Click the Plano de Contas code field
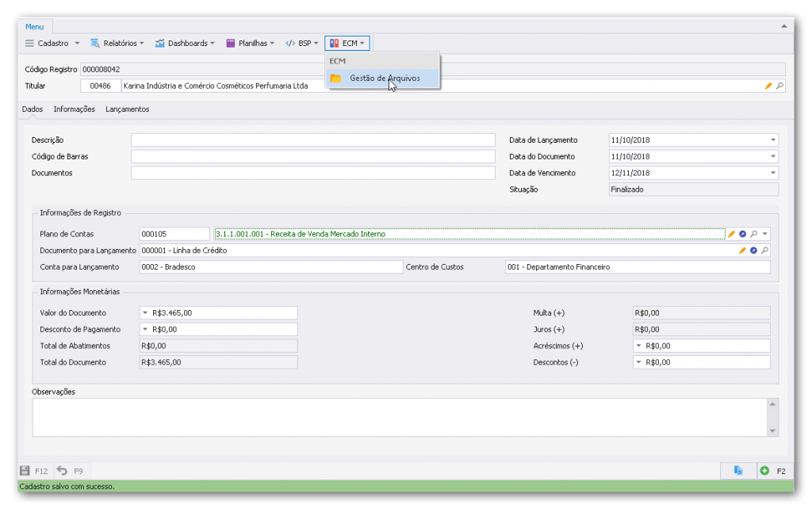This screenshot has width=812, height=509. (174, 234)
